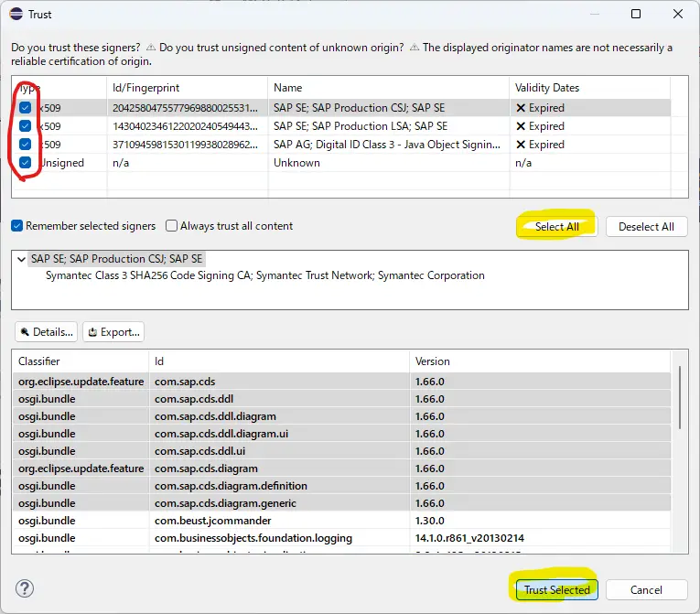Disable Remember selected signers
700x614 pixels.
17,226
